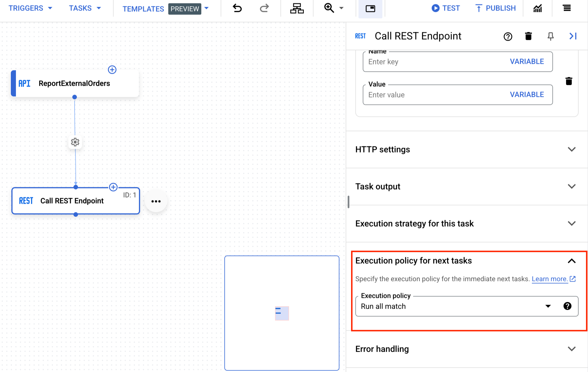Open the integration metrics view
The height and width of the screenshot is (372, 588).
538,8
